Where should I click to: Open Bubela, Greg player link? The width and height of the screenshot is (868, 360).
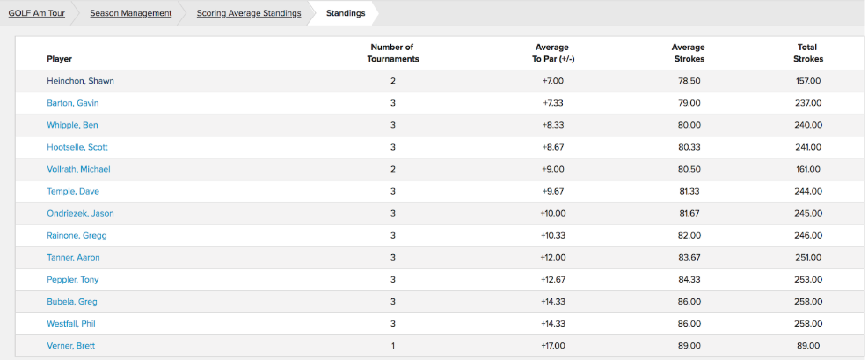pyautogui.click(x=71, y=302)
